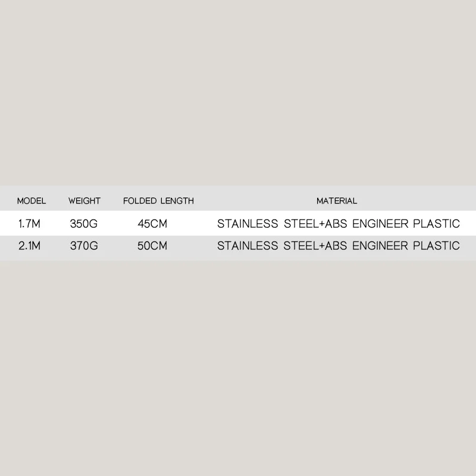
Task: Click the word STAINLESS in the gray row
Action: point(248,246)
